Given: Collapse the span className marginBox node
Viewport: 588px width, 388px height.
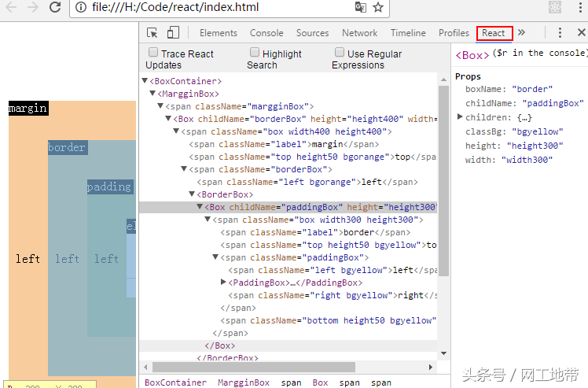Looking at the screenshot, I should [x=160, y=105].
